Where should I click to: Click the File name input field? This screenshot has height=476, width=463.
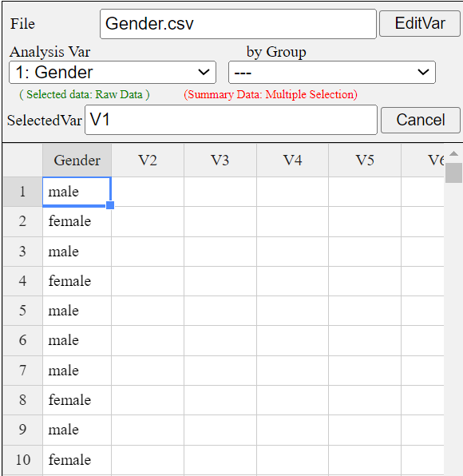coord(238,24)
